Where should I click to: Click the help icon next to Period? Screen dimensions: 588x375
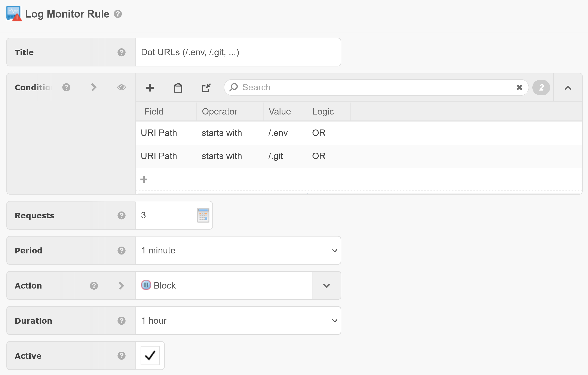click(x=121, y=250)
